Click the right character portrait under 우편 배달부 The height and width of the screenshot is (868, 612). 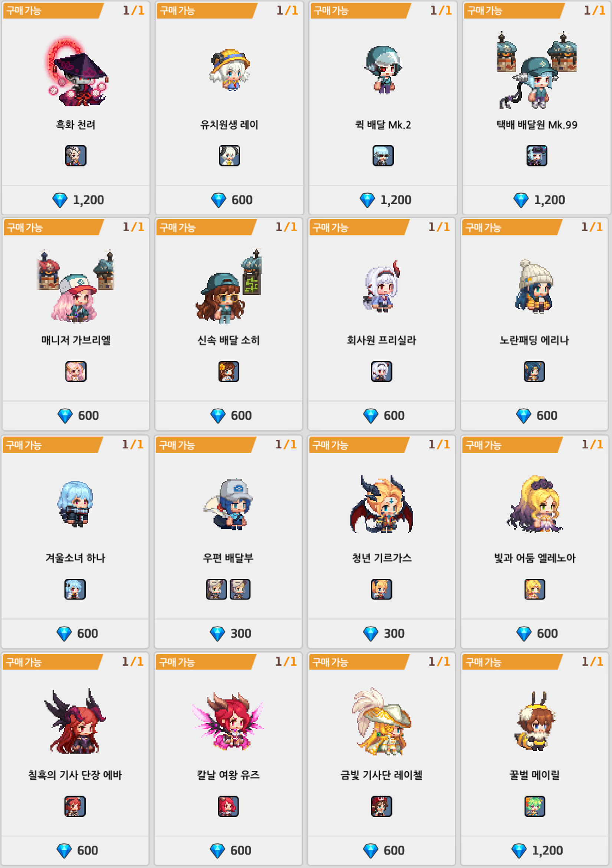coord(240,589)
